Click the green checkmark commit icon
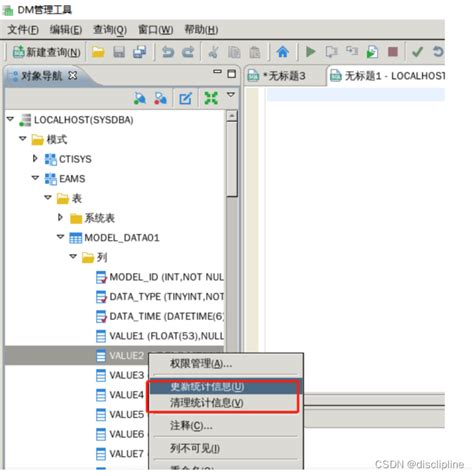 (x=417, y=52)
